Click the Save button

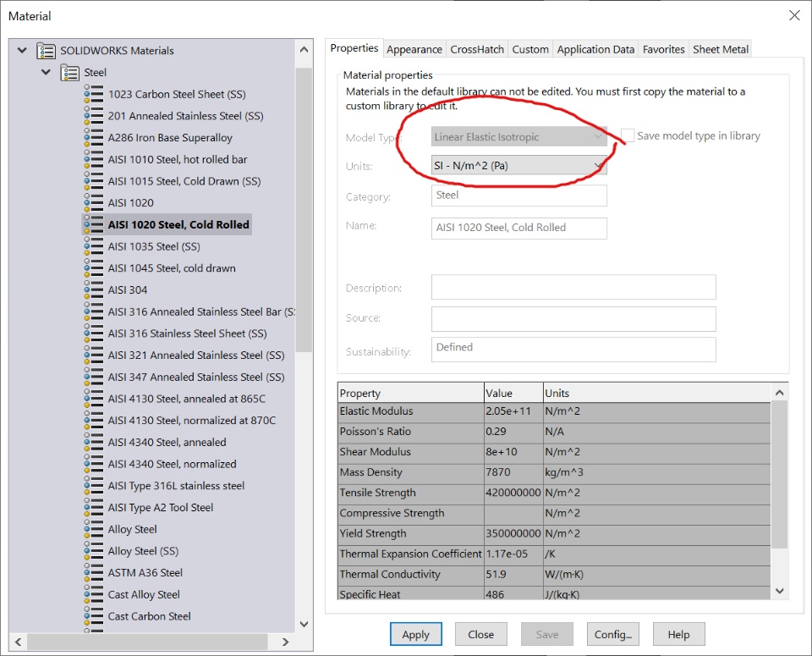point(547,634)
